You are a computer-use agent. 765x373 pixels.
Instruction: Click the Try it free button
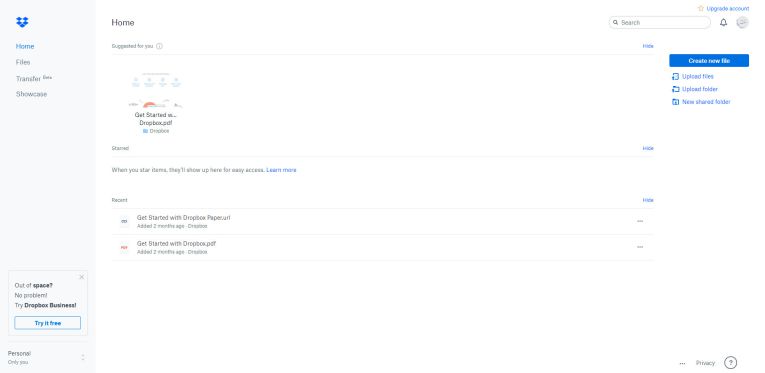click(x=47, y=323)
